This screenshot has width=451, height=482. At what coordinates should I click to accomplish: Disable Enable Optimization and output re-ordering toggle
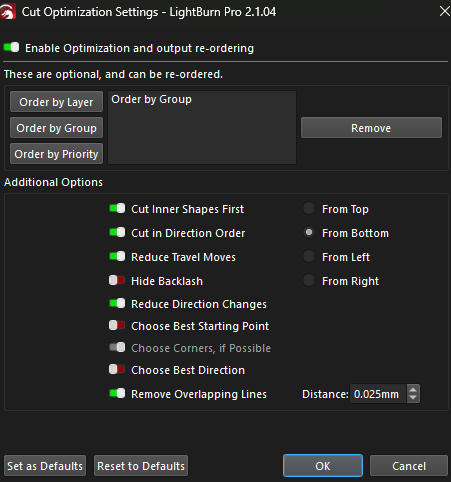pos(11,48)
